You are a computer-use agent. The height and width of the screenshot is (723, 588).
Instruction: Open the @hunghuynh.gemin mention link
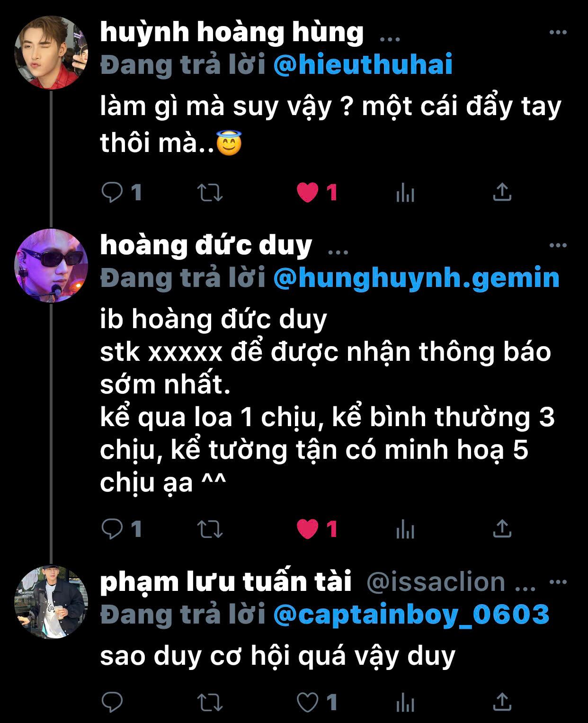point(417,278)
